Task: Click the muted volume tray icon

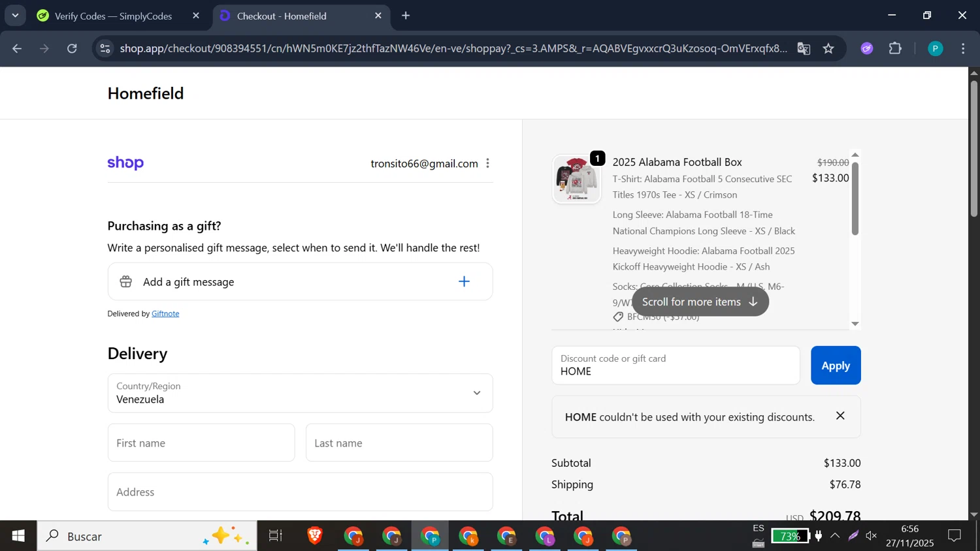Action: (x=872, y=536)
